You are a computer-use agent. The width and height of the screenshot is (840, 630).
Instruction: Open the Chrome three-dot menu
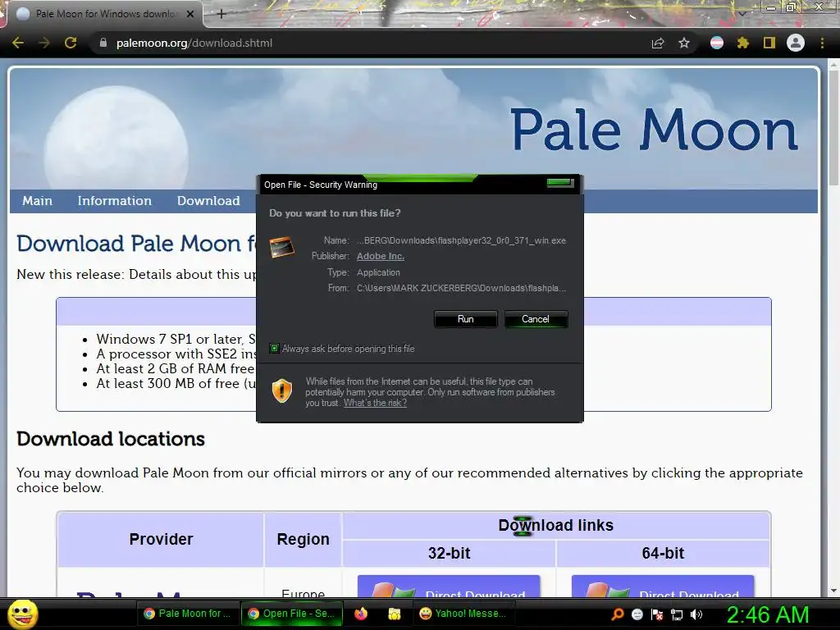[x=822, y=43]
